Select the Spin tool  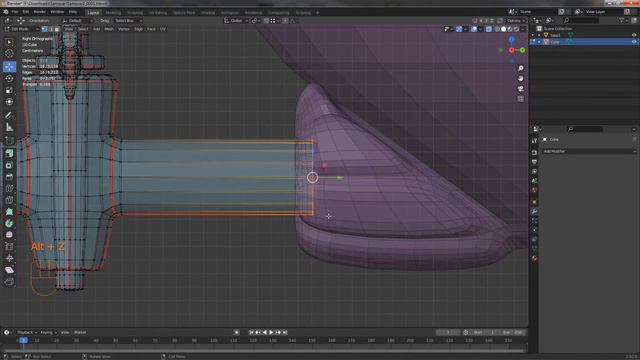click(x=9, y=223)
